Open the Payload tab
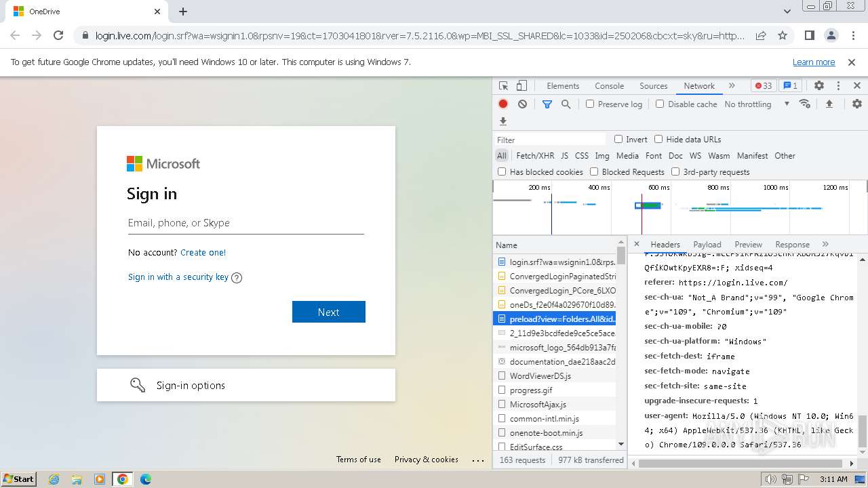This screenshot has height=488, width=868. pos(707,245)
